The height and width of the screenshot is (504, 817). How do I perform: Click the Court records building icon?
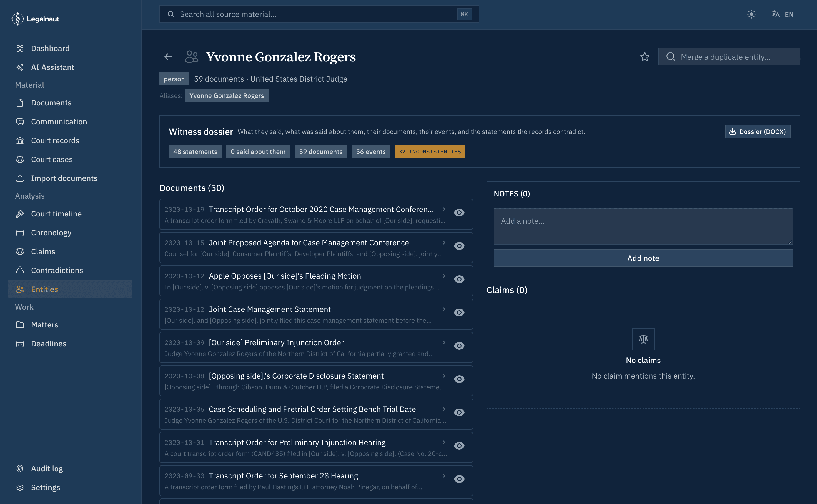pos(20,141)
